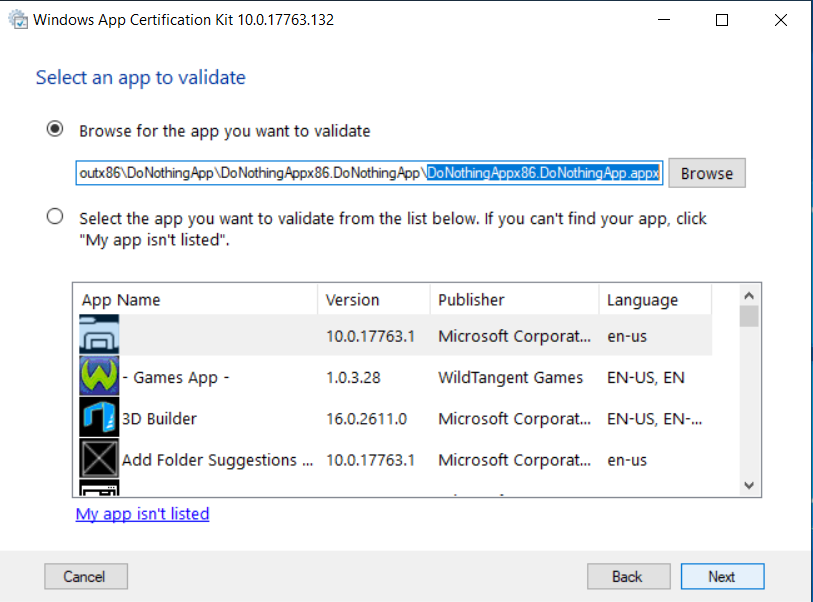Click 'WildTangent Games' publisher cell

[511, 377]
